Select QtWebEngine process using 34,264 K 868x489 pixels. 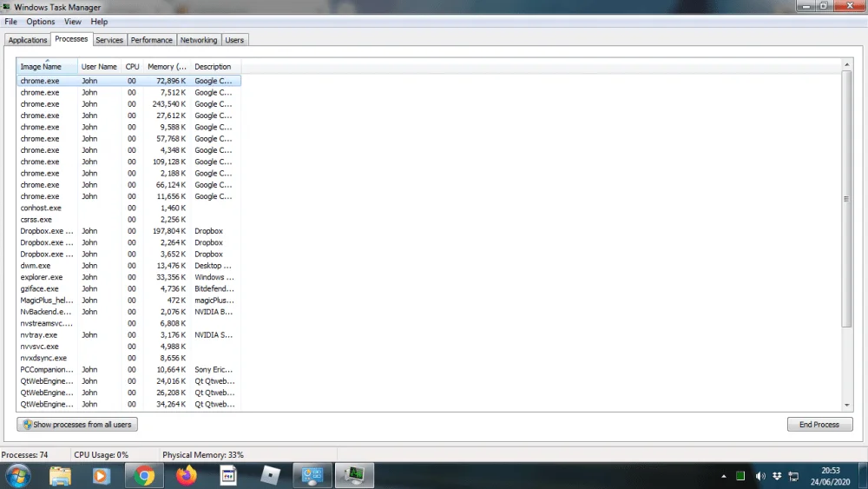pyautogui.click(x=128, y=404)
